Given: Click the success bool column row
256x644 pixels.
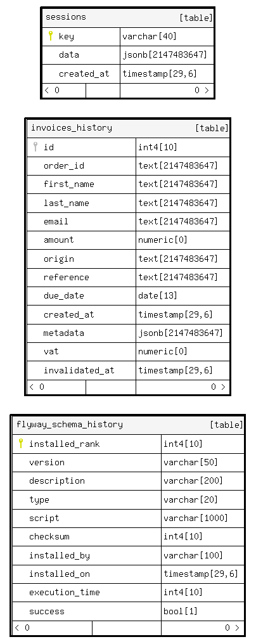Looking at the screenshot, I should pyautogui.click(x=128, y=611).
